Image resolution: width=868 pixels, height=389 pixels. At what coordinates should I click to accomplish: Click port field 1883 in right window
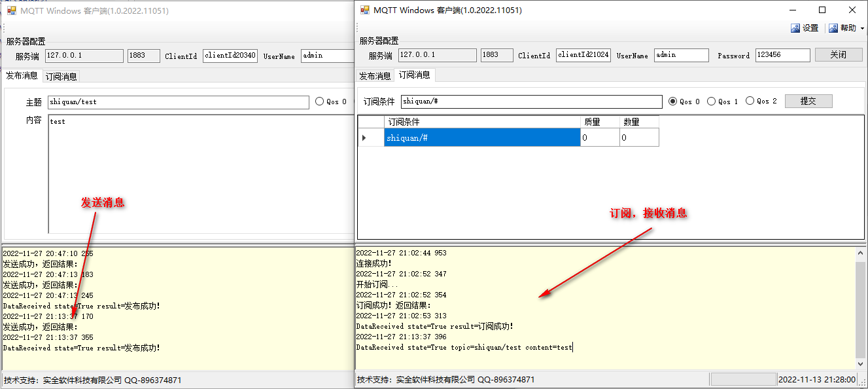497,55
